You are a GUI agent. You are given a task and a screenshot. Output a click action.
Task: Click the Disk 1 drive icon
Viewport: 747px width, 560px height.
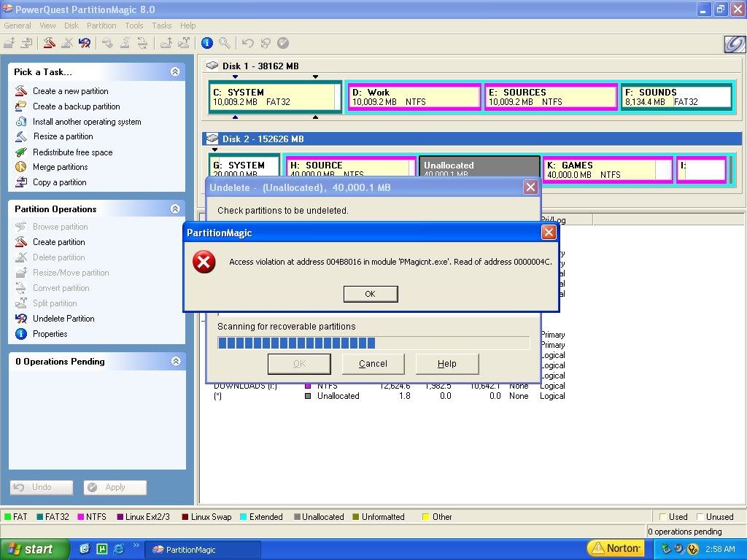(x=212, y=66)
